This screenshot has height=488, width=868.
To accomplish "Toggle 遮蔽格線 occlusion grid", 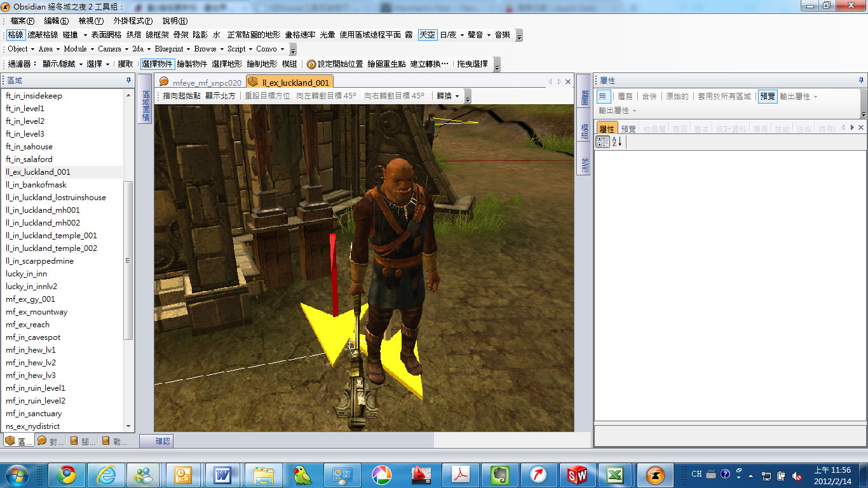I will (43, 35).
